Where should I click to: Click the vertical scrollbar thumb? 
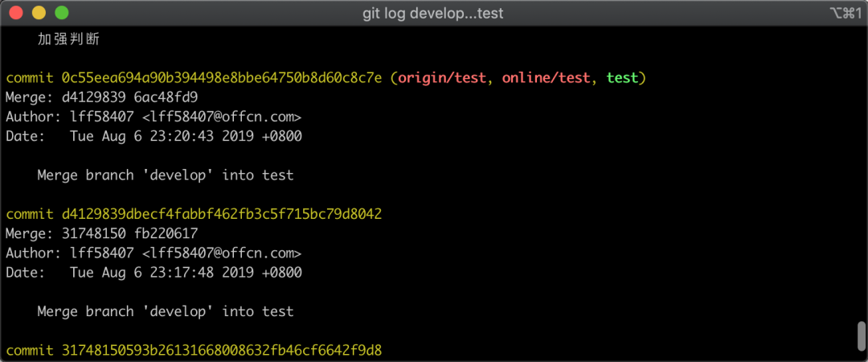point(861,333)
